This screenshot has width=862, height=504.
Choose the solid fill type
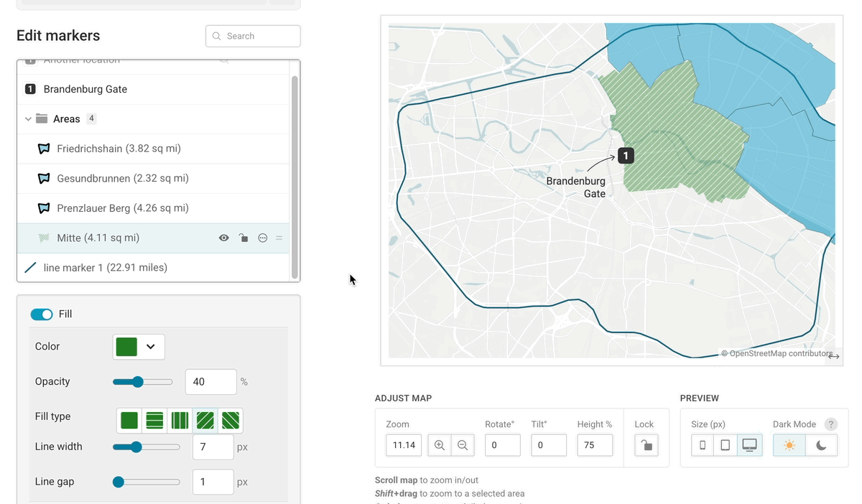(129, 421)
